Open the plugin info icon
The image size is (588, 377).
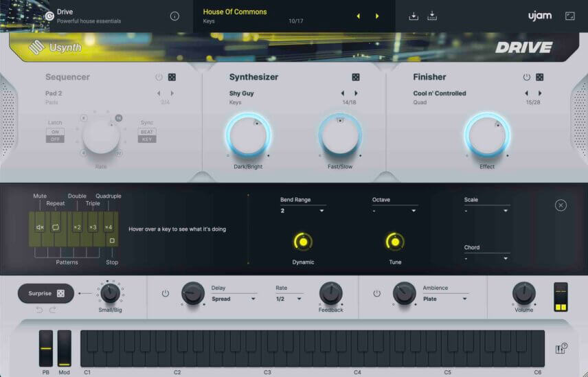click(x=174, y=16)
